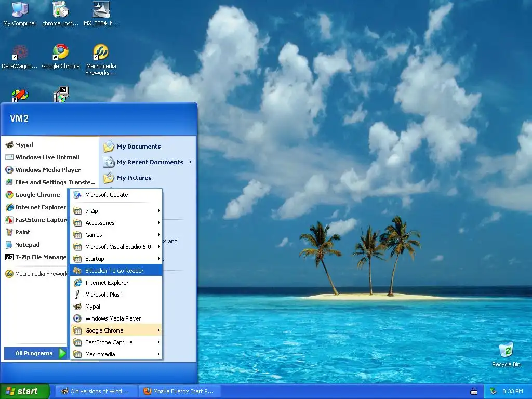Screen dimensions: 532x399
Task: Open Macromedia Fireworks desktop shortcut
Action: click(x=101, y=60)
